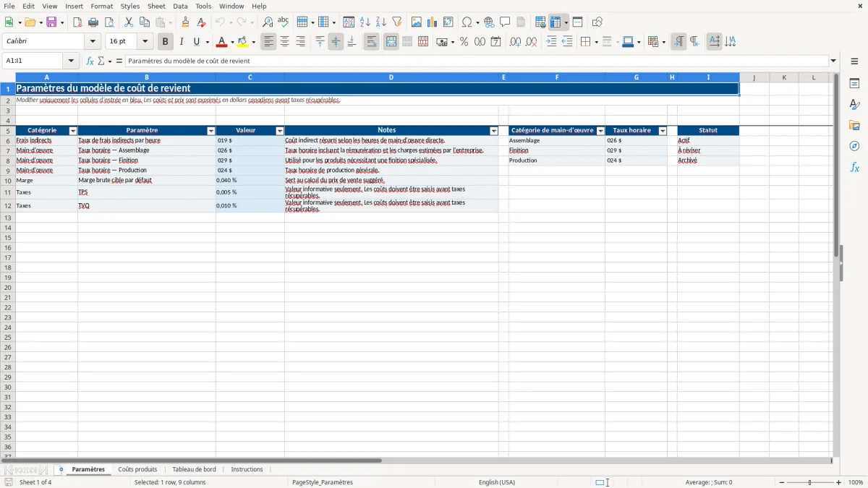
Task: Open the Catégorie column filter dropdown
Action: [x=72, y=131]
